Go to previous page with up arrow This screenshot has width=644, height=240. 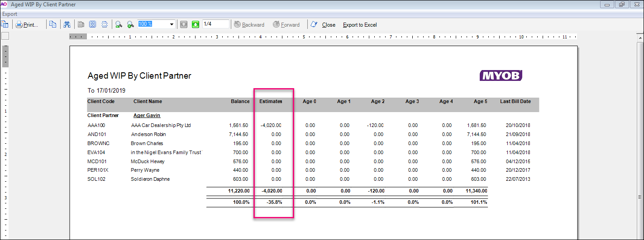[x=184, y=24]
